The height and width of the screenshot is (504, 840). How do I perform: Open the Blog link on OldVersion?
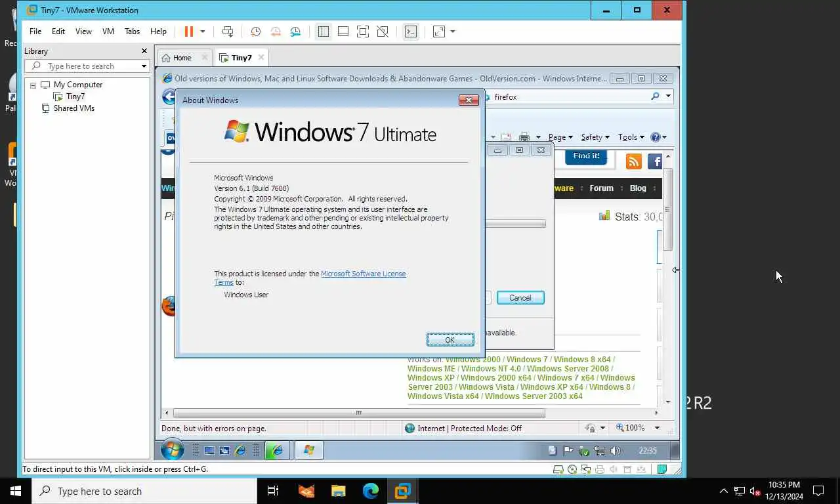[638, 188]
